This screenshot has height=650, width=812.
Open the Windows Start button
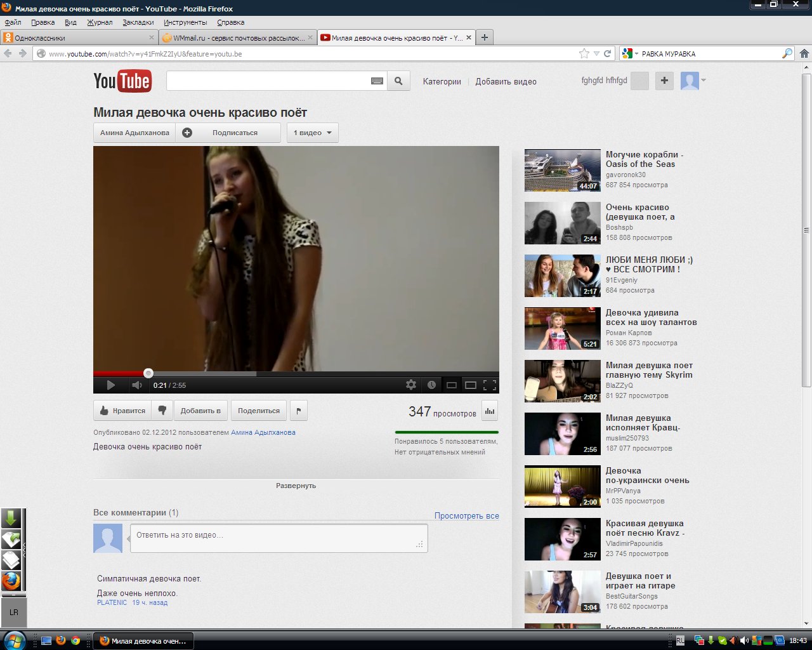(14, 640)
